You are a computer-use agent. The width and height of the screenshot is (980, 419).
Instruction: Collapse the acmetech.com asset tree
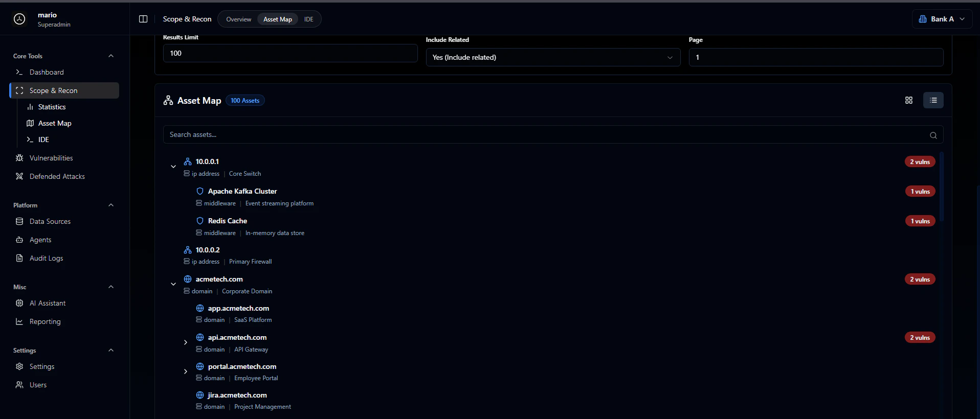[x=173, y=284]
